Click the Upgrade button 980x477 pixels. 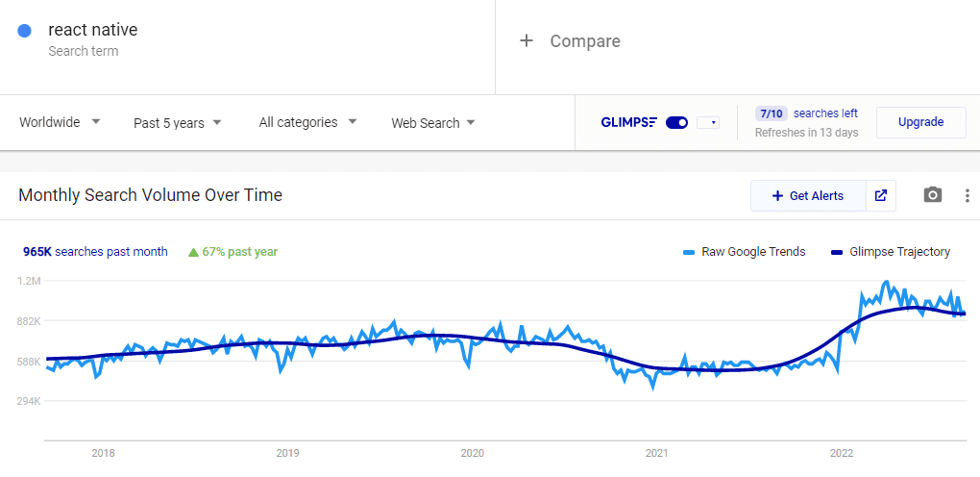click(920, 122)
